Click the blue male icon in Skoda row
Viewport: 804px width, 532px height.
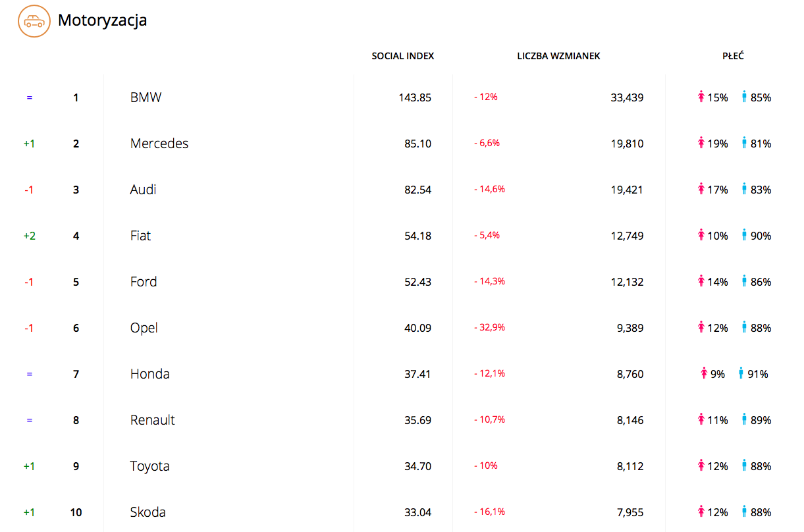(x=745, y=512)
